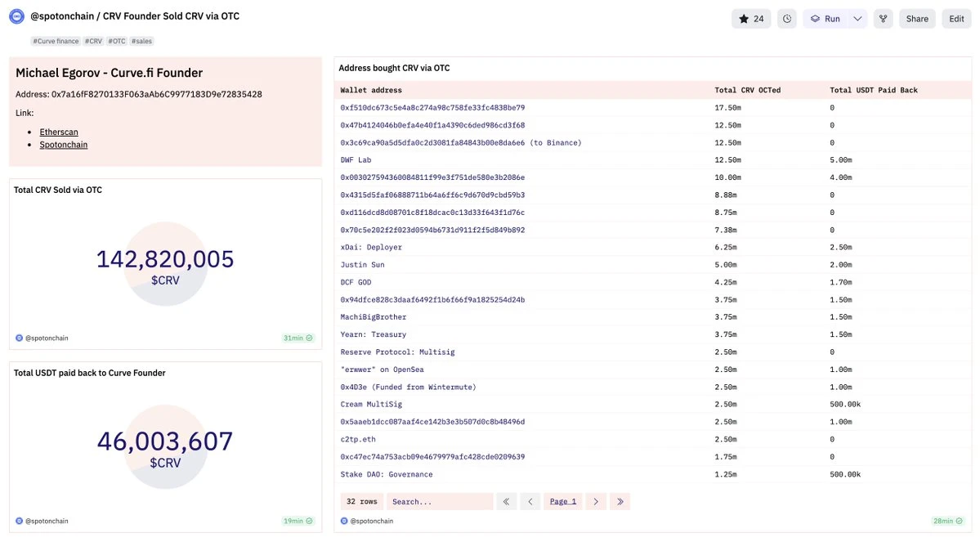980x542 pixels.
Task: Click green refresh check on Total CRV Sold
Action: click(309, 338)
